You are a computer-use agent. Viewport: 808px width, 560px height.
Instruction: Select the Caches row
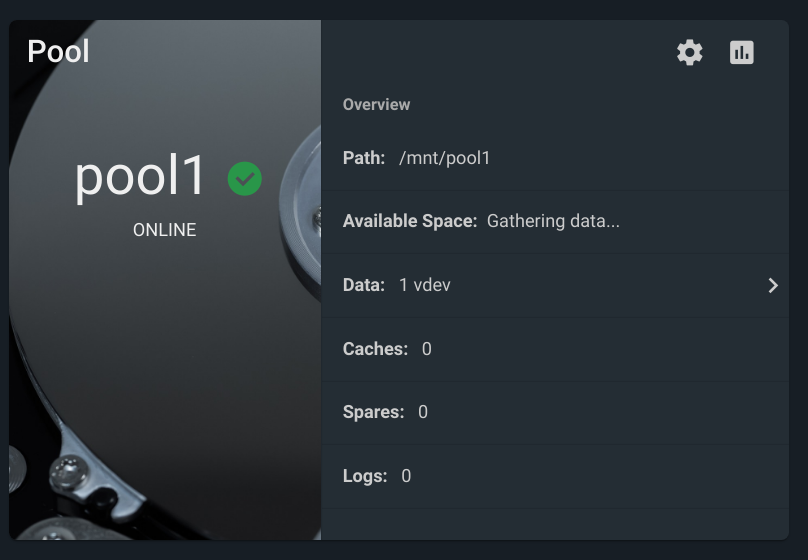tap(555, 349)
